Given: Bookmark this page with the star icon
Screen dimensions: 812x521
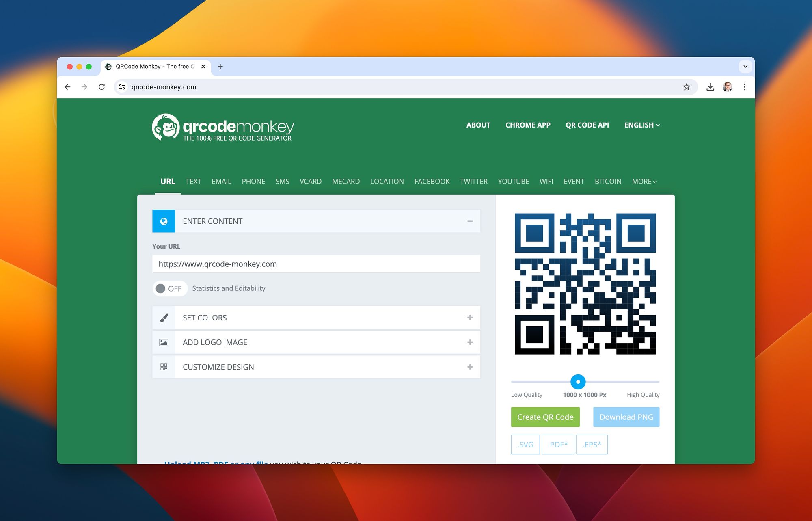Looking at the screenshot, I should (x=687, y=87).
